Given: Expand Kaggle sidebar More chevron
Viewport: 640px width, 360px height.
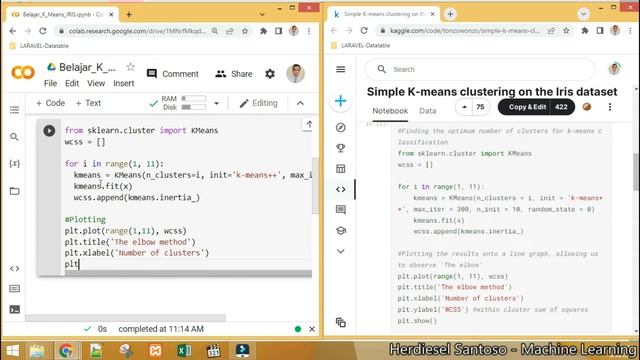Looking at the screenshot, I should click(340, 251).
